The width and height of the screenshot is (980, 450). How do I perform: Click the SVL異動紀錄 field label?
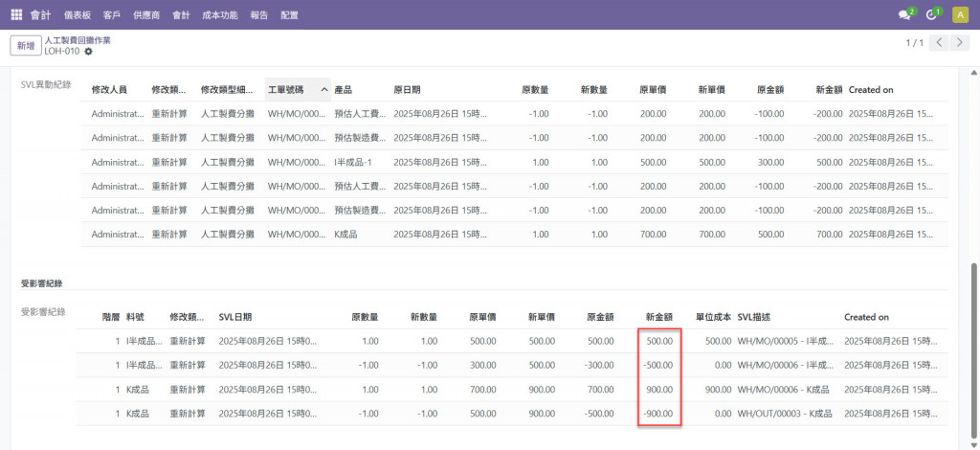coord(46,85)
